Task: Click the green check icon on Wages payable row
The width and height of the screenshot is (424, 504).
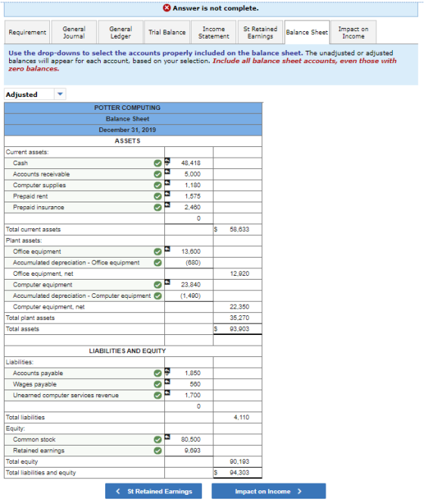Action: 157,383
